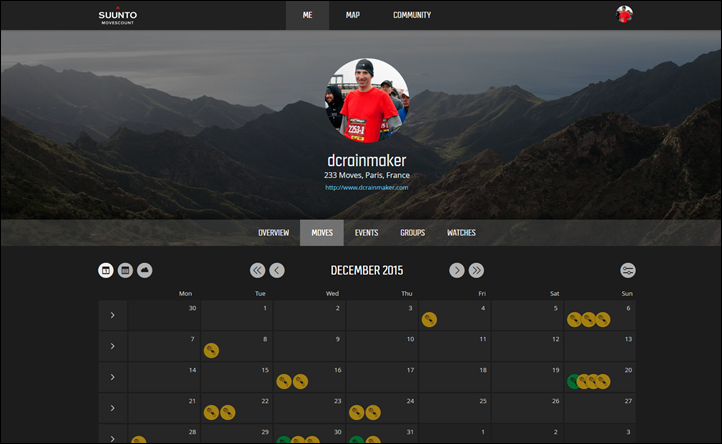Open the second move on Tuesday December 22
This screenshot has width=722, height=444.
pyautogui.click(x=227, y=412)
